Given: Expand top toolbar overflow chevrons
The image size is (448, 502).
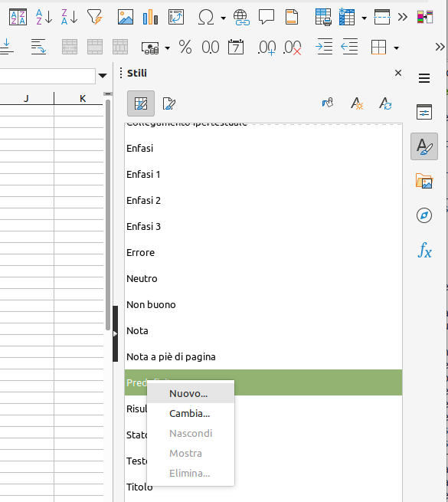Looking at the screenshot, I should [403, 17].
